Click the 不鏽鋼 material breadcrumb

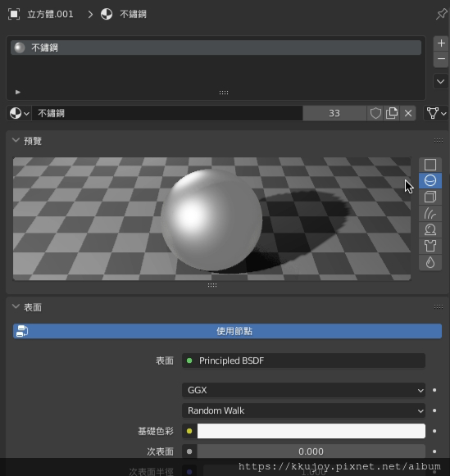coord(133,14)
